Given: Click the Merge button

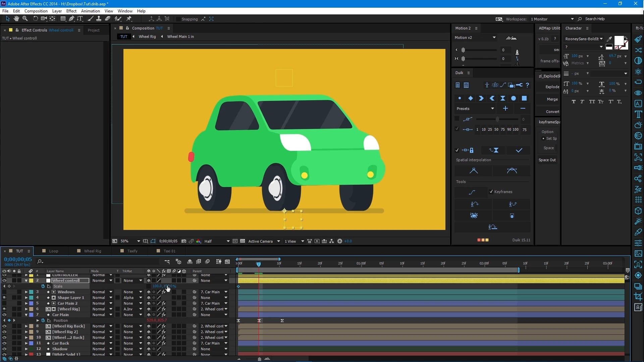Looking at the screenshot, I should pyautogui.click(x=552, y=99).
